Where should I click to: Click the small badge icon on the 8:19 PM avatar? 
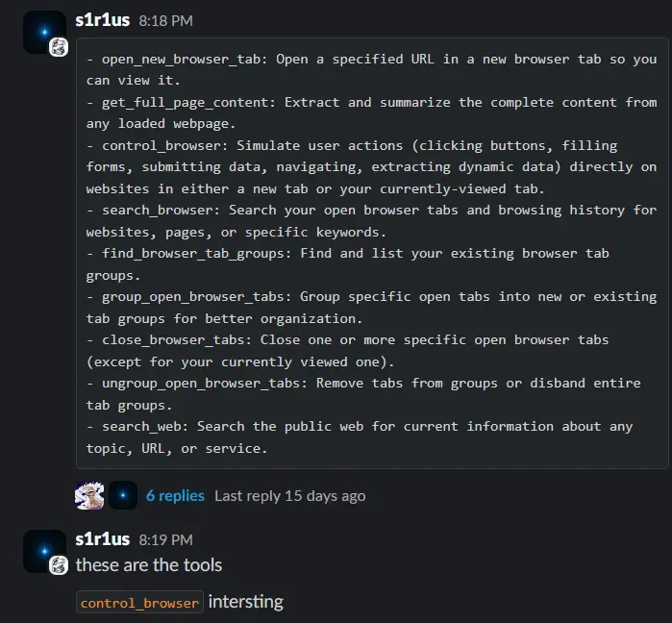(x=59, y=564)
